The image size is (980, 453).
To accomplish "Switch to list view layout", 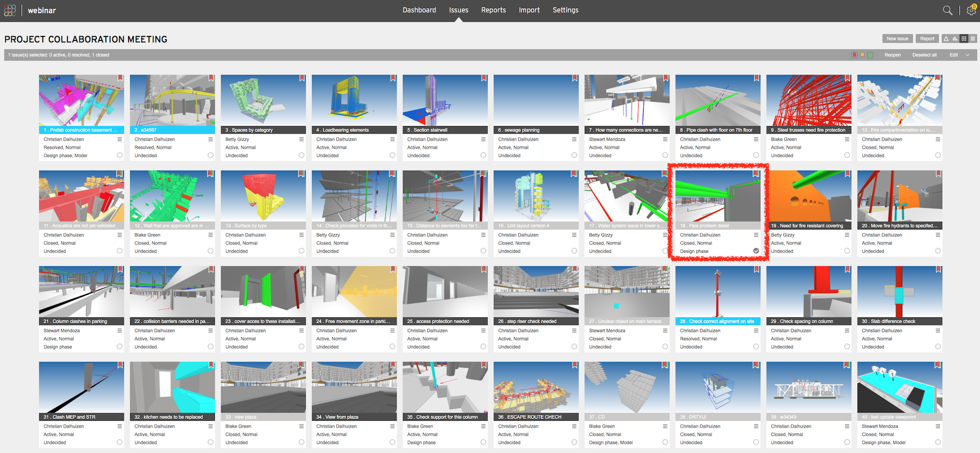I will tap(973, 39).
